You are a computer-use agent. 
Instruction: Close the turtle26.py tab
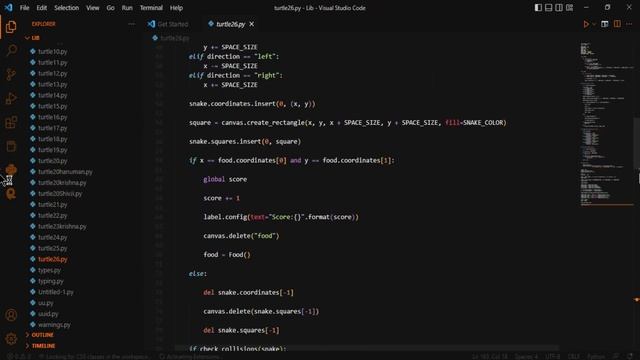[x=252, y=24]
